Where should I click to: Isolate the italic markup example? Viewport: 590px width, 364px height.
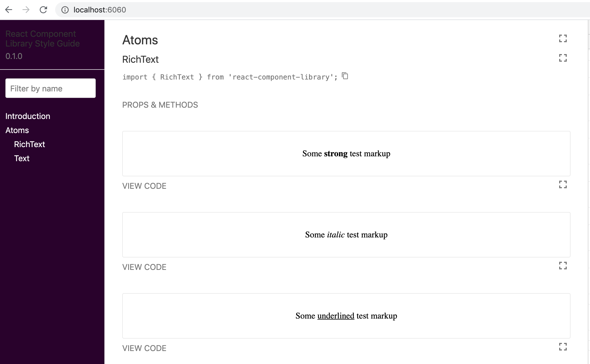[x=563, y=266]
